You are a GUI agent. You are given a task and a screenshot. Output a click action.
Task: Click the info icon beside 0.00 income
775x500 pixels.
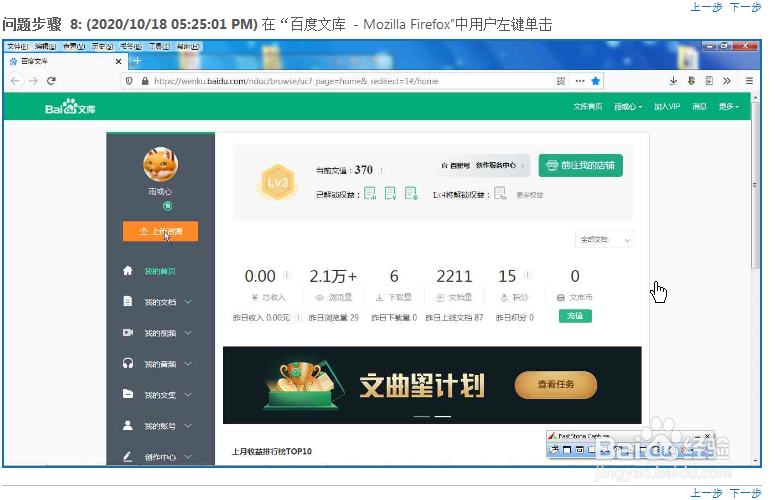click(286, 275)
